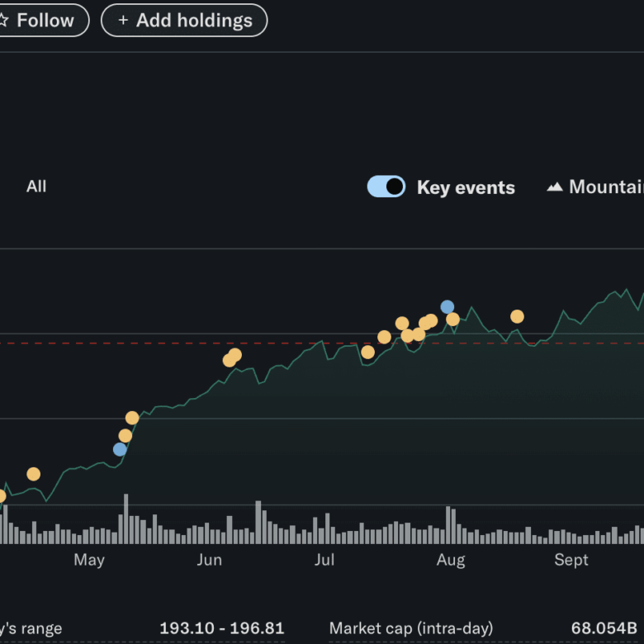Click the Key events label text
644x644 pixels.
(x=466, y=187)
